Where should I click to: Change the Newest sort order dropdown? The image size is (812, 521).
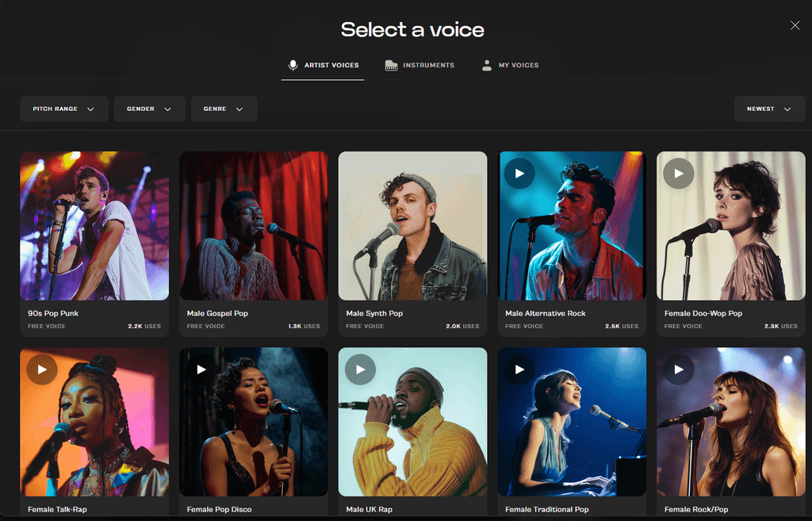tap(769, 109)
